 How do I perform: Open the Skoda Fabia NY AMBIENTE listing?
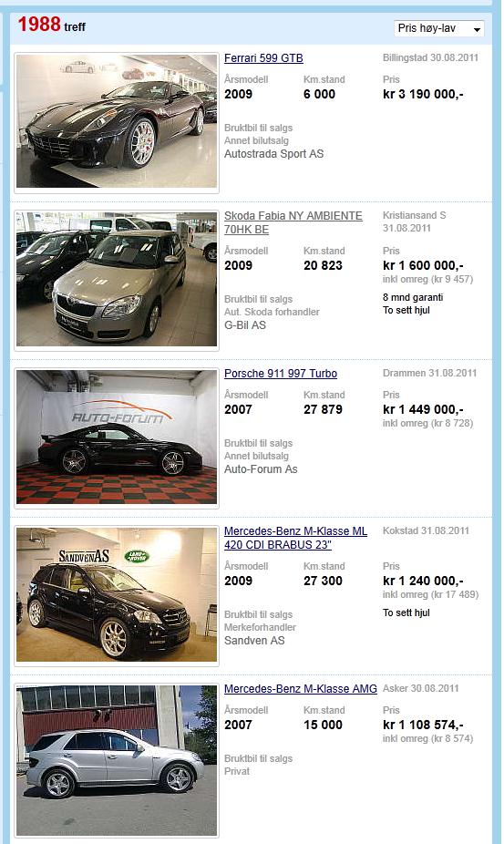[293, 222]
